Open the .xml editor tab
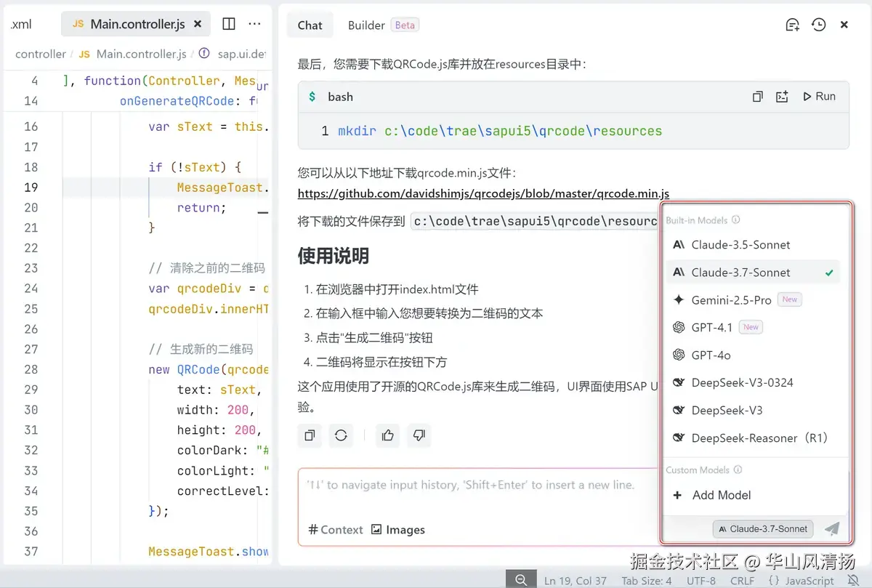Viewport: 872px width, 588px height. [x=21, y=24]
